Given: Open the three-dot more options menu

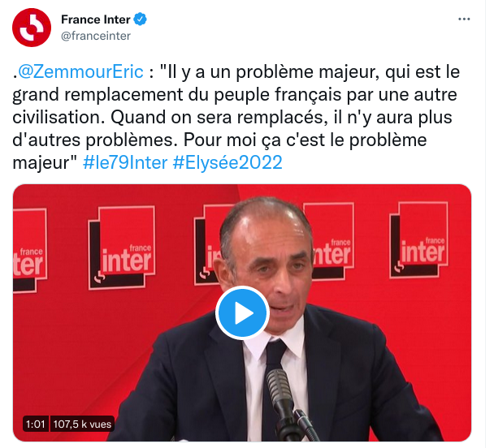Looking at the screenshot, I should [464, 19].
